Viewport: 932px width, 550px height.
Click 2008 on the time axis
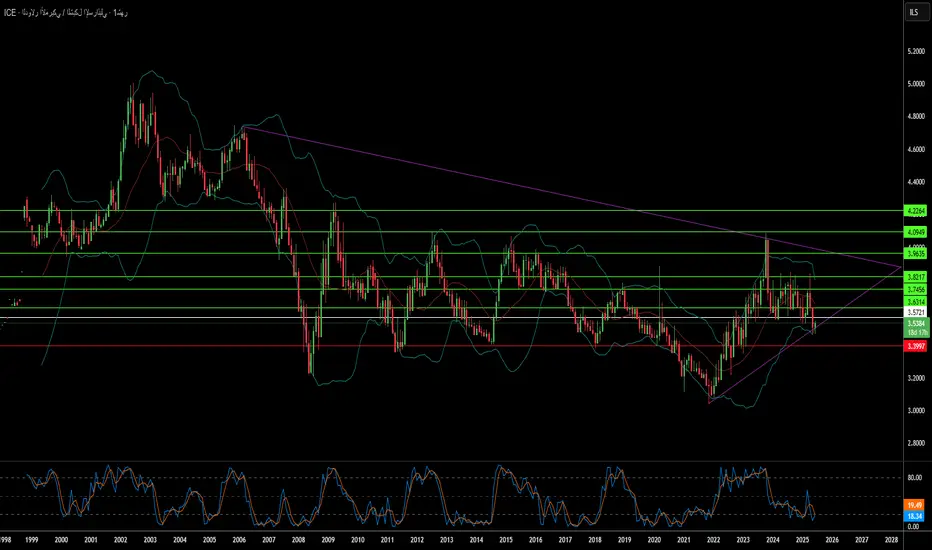(298, 540)
